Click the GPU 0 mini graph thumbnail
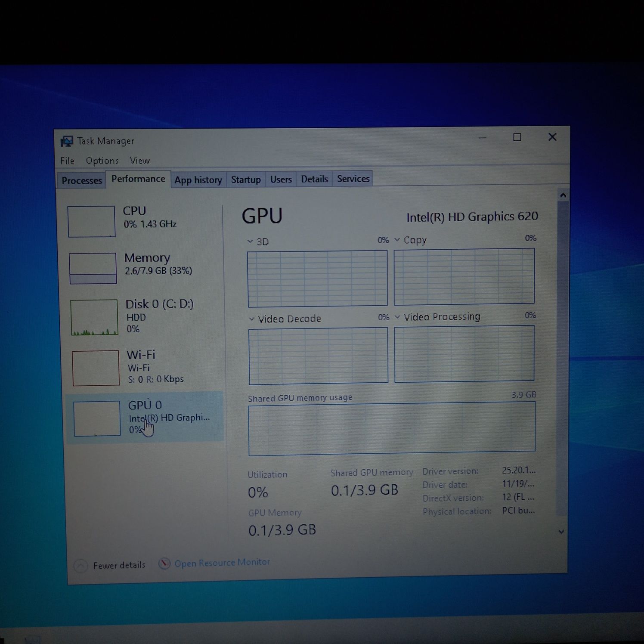The height and width of the screenshot is (644, 644). (x=97, y=419)
